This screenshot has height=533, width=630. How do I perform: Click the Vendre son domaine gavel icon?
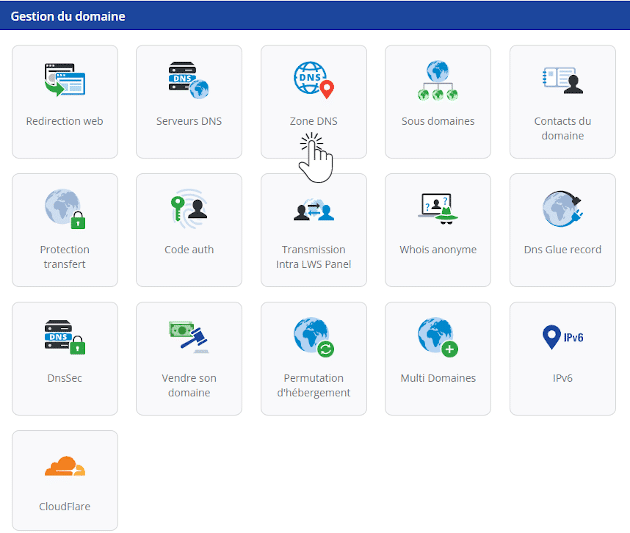(189, 337)
